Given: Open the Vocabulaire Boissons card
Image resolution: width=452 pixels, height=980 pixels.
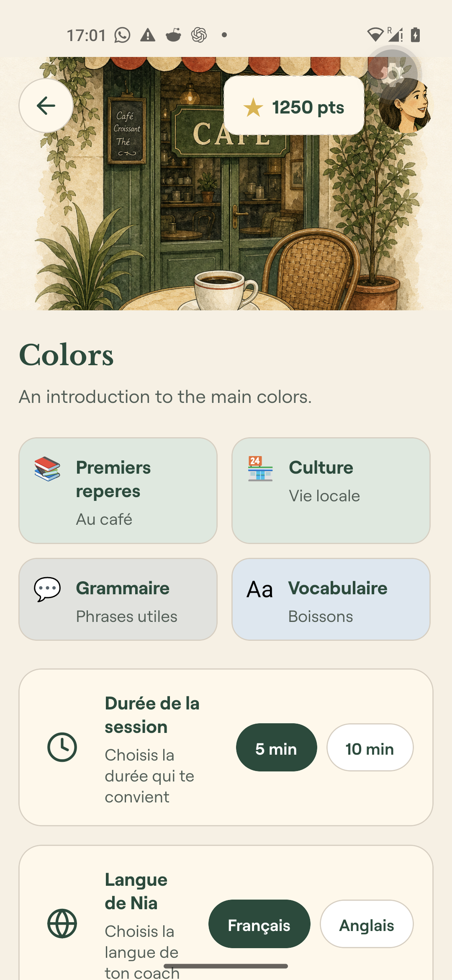Looking at the screenshot, I should tap(331, 599).
